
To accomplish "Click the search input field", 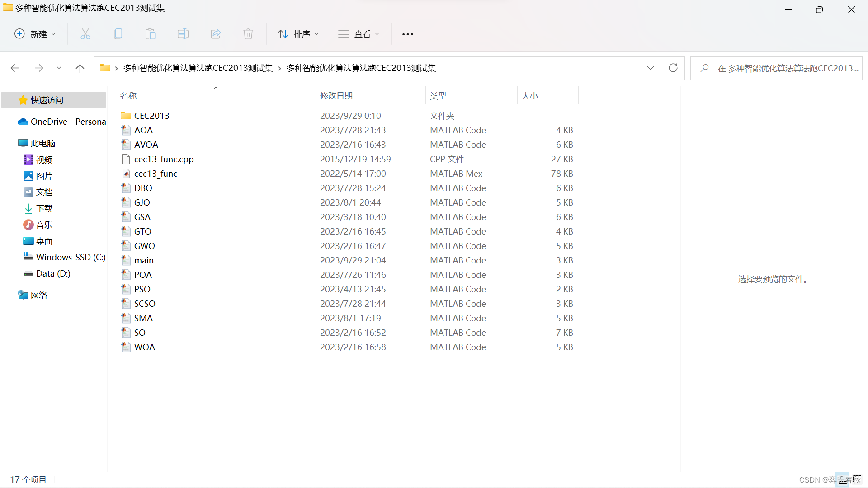I will (776, 68).
